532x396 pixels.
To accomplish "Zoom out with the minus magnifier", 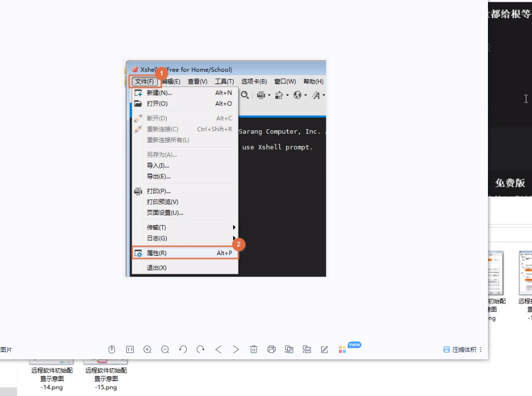I will pos(165,349).
